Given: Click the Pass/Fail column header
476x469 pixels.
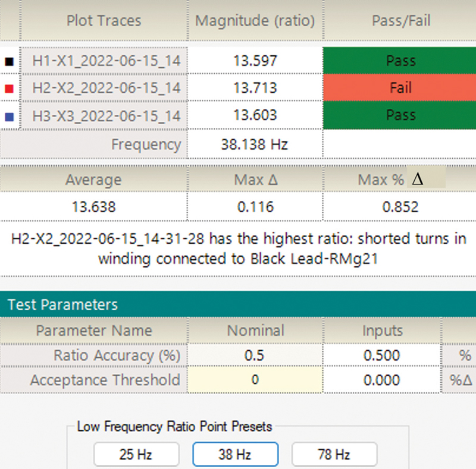Looking at the screenshot, I should (400, 20).
